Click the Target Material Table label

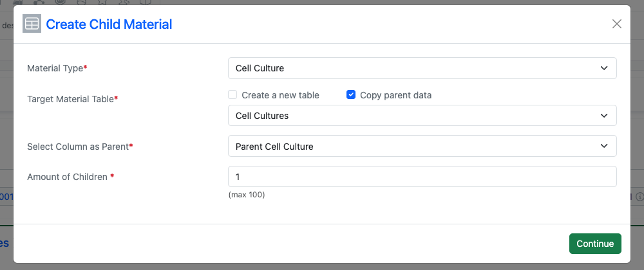72,99
